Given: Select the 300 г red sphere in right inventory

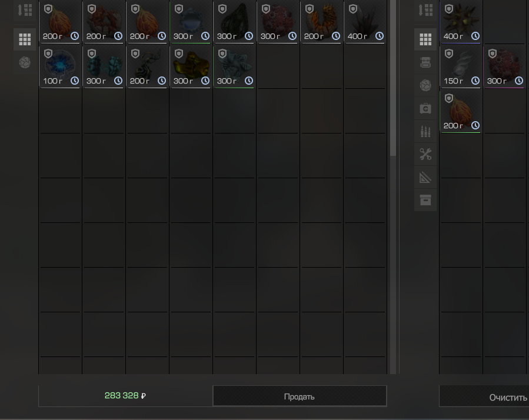Looking at the screenshot, I should 506,67.
